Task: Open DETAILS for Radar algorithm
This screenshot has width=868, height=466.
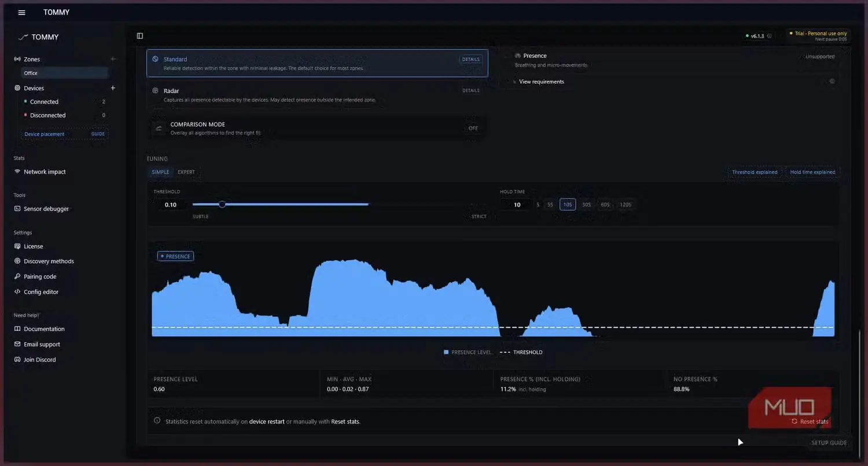Action: (x=471, y=90)
